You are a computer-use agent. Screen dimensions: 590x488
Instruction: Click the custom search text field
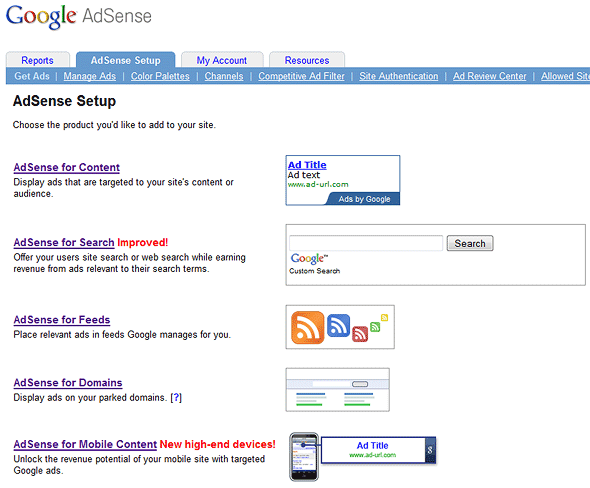(x=366, y=243)
